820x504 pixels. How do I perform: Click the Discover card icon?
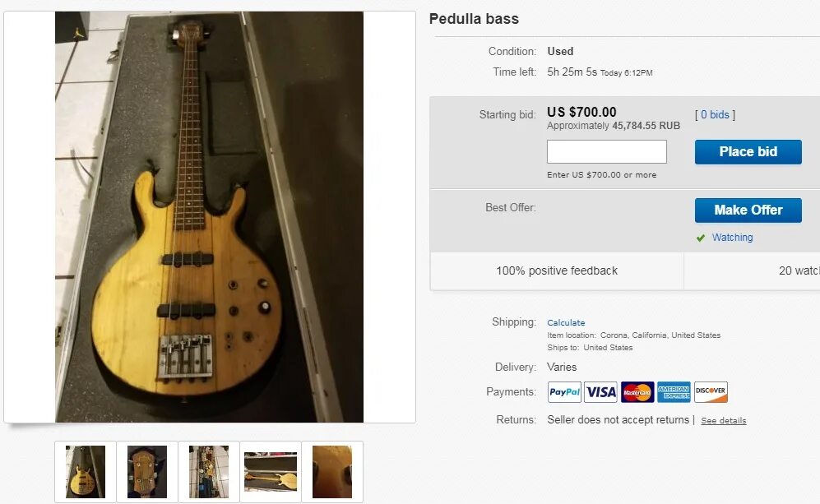point(711,392)
